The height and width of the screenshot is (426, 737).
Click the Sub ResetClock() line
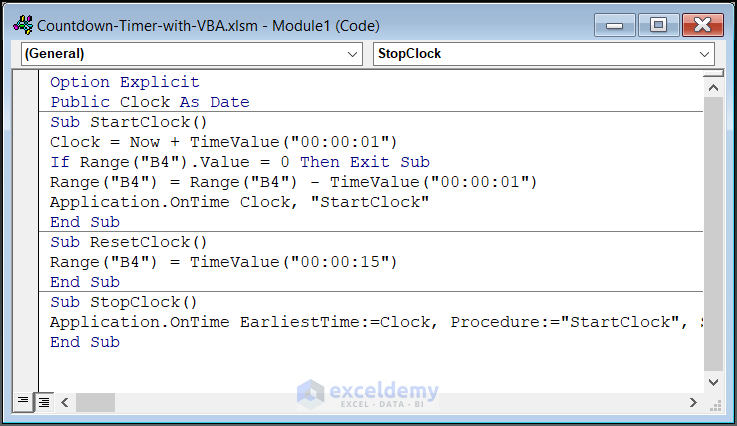click(x=129, y=242)
